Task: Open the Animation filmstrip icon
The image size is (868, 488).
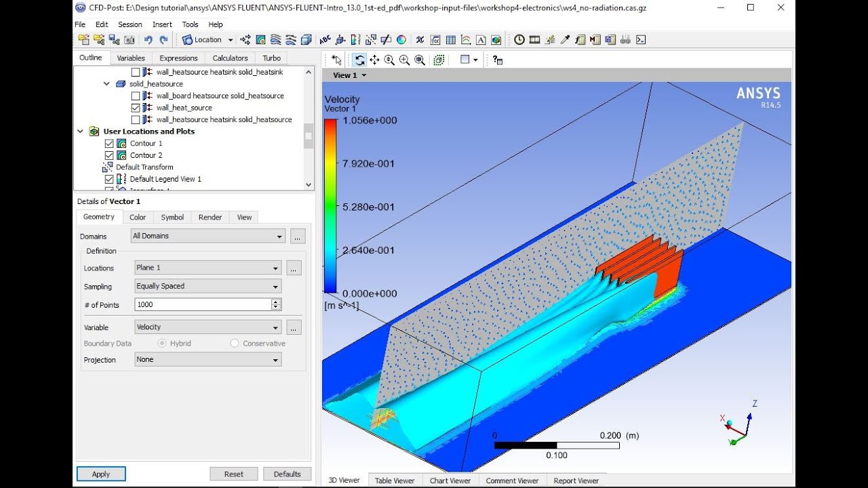Action: point(534,40)
